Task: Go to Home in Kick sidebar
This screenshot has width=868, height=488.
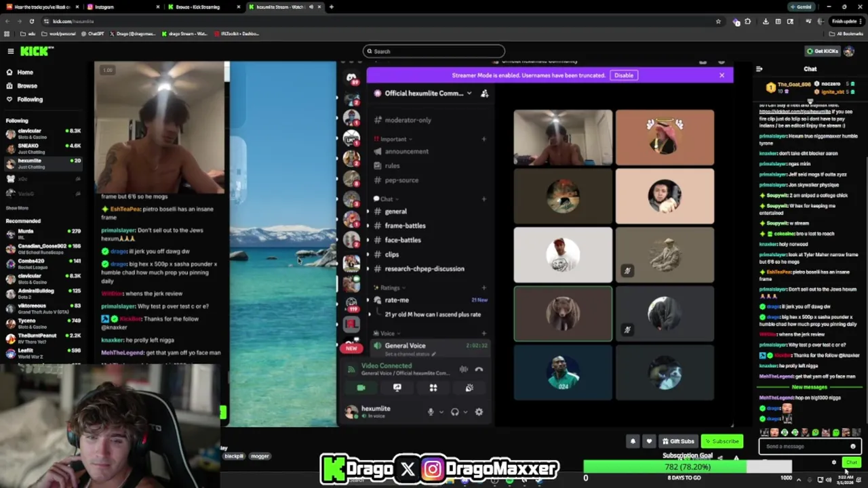Action: click(x=25, y=72)
